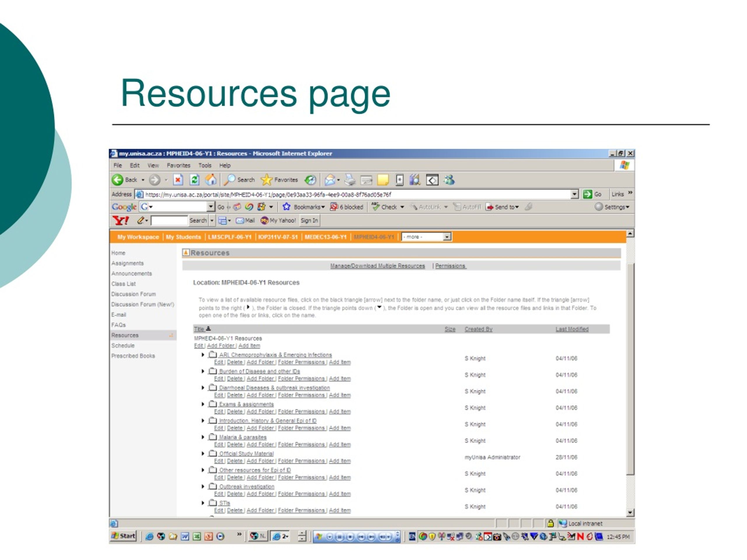Expand Official Study Material folder triangle

click(203, 453)
